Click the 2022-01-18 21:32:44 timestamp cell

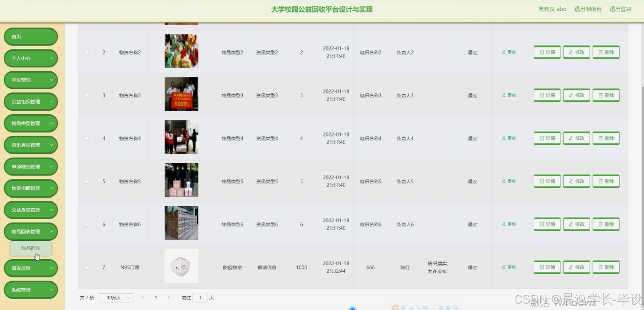pos(336,267)
